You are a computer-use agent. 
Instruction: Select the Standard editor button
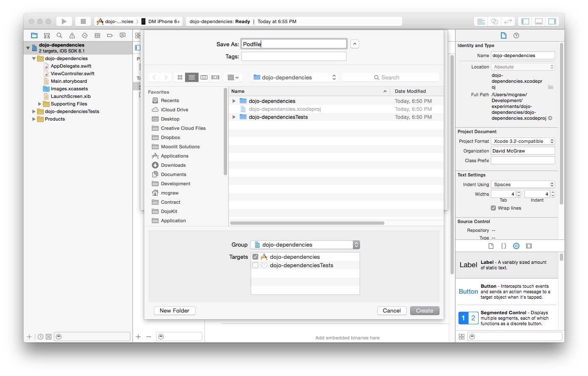click(x=481, y=21)
